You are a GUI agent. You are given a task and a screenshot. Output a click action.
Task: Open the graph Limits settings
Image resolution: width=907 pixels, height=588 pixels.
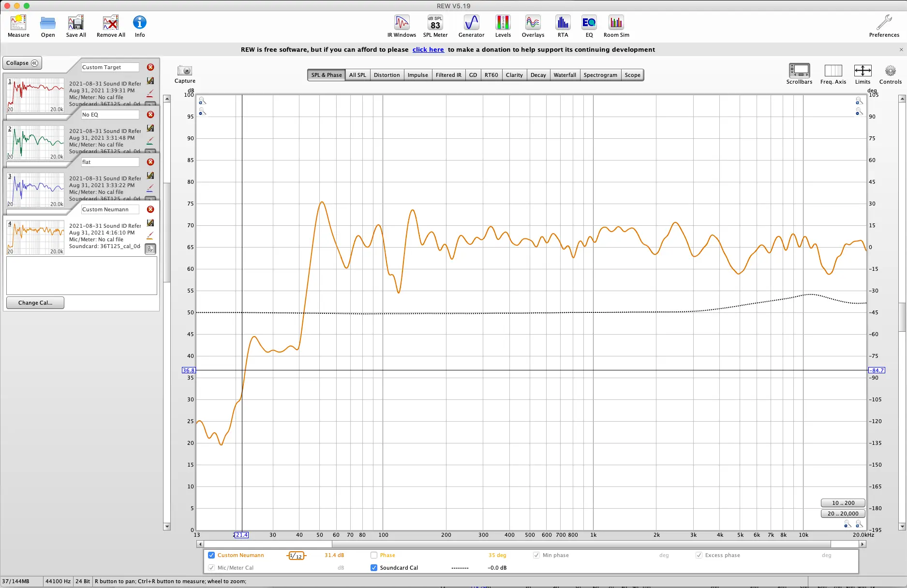[x=862, y=74]
